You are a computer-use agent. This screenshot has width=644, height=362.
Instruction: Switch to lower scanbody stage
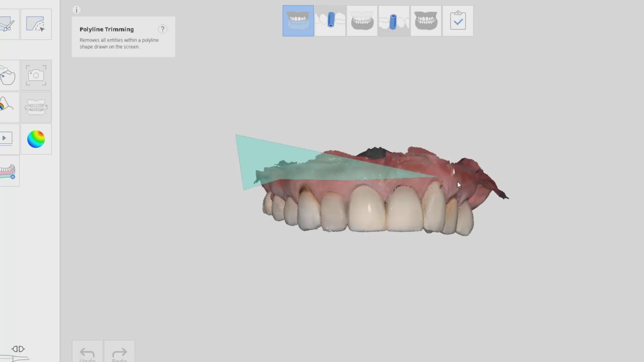[x=394, y=21]
